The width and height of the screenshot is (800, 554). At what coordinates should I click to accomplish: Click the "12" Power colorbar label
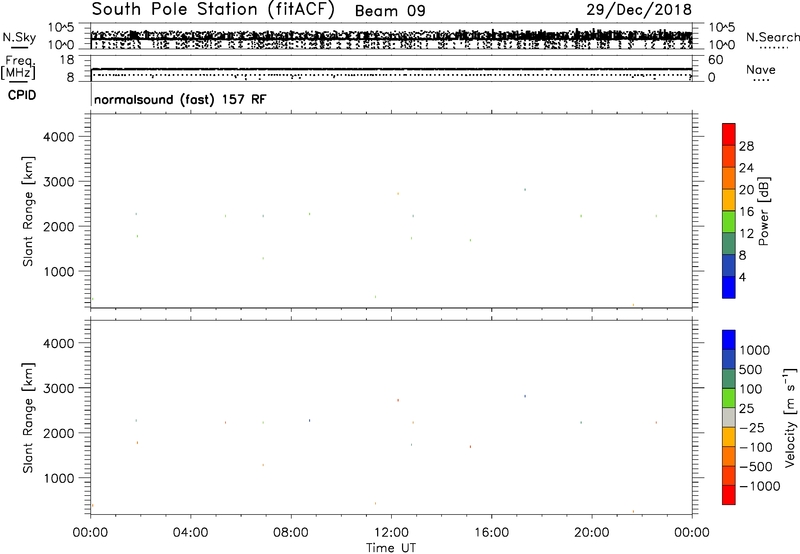click(746, 234)
